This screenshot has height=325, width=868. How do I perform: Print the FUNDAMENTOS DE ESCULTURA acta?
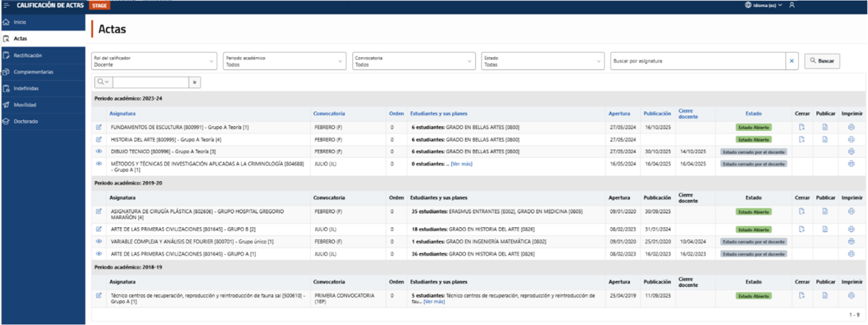tap(851, 127)
